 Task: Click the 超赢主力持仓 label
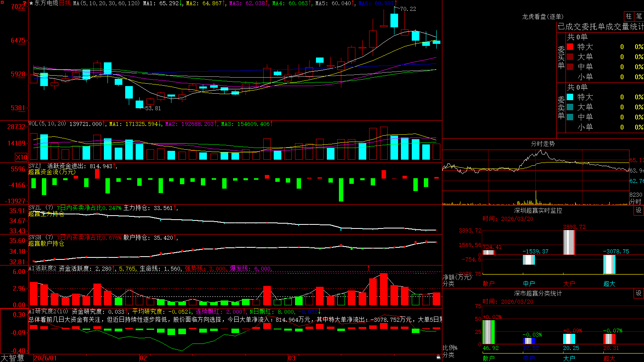click(46, 214)
